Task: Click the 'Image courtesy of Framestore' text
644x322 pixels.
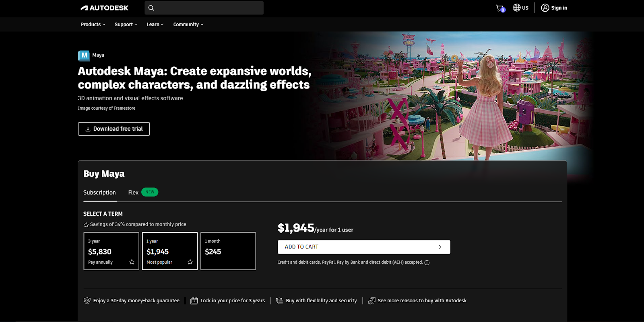Action: point(107,108)
